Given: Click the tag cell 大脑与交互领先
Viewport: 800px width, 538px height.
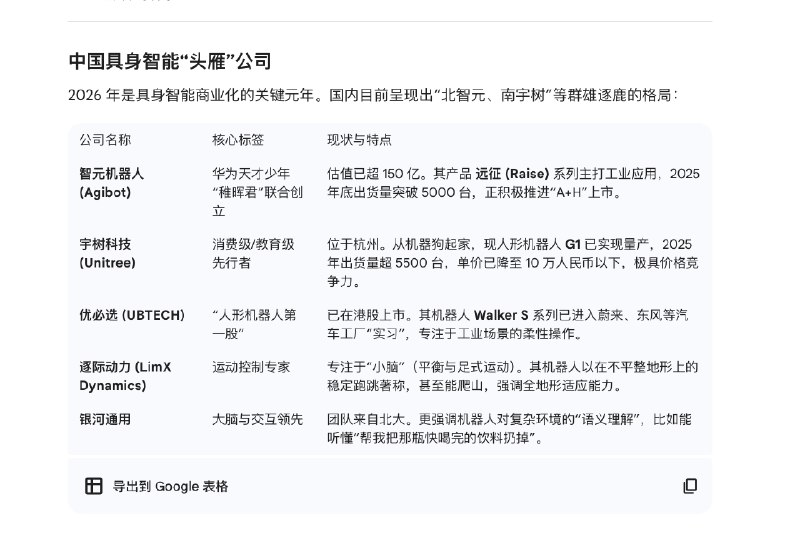Looking at the screenshot, I should pos(258,420).
